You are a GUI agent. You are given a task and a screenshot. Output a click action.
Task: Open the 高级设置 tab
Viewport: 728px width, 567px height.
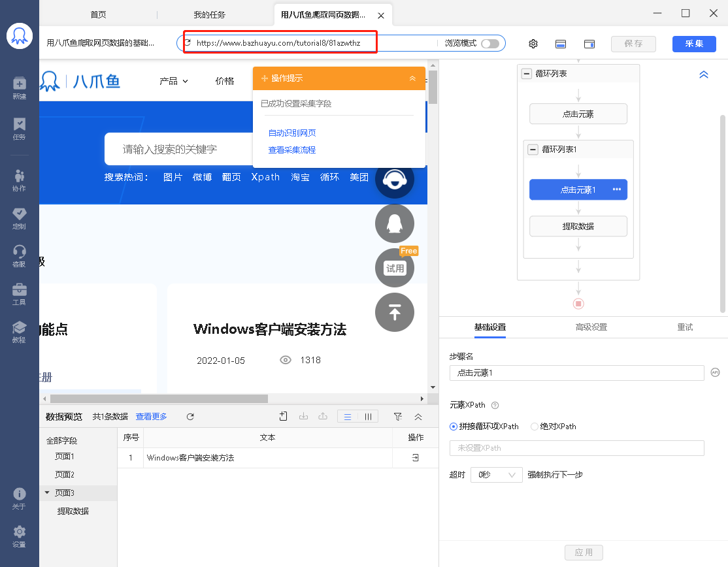591,327
